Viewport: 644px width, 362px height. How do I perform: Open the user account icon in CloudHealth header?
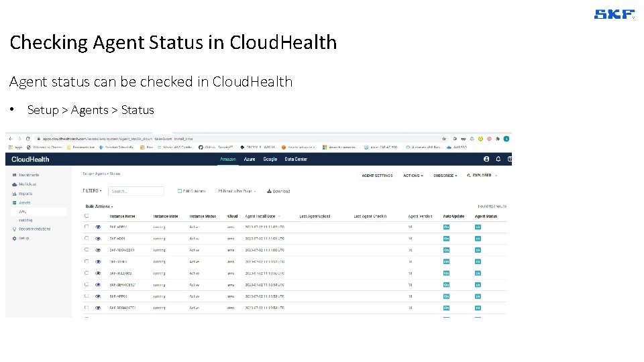click(486, 159)
